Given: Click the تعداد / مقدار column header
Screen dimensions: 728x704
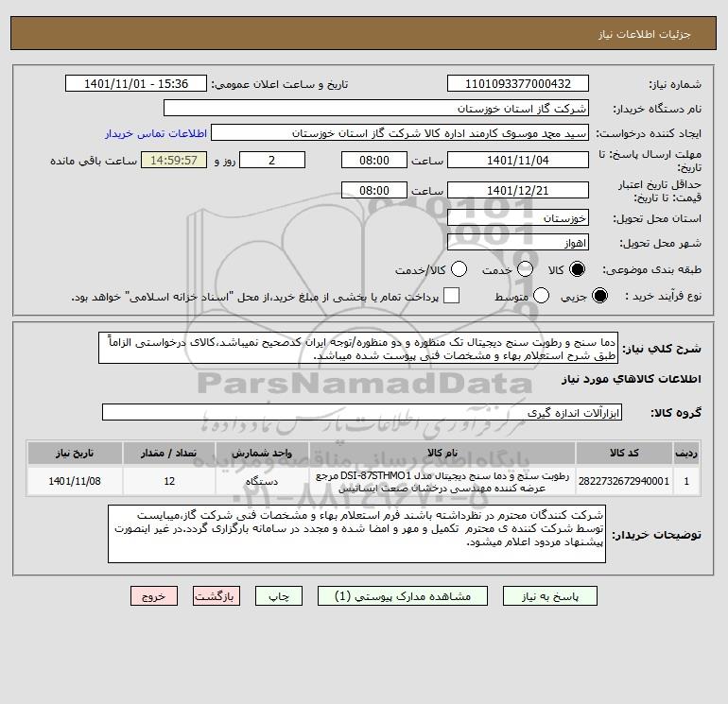Looking at the screenshot, I should (x=169, y=453).
